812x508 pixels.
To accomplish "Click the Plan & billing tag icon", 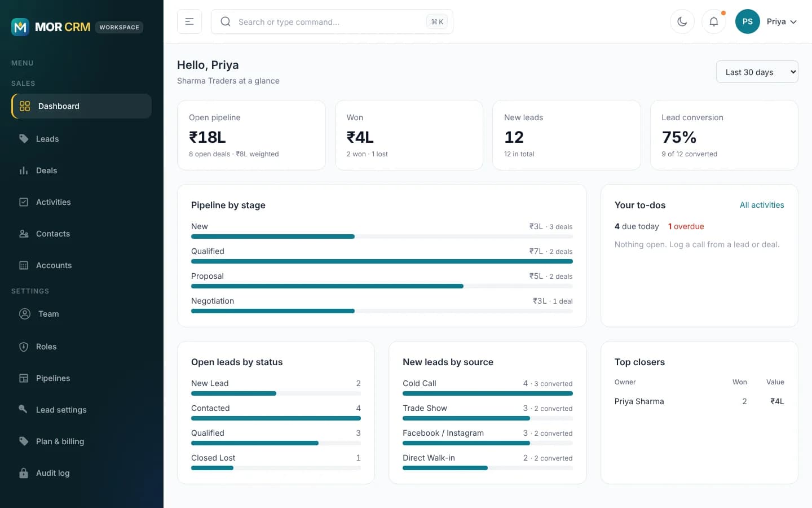I will pyautogui.click(x=24, y=441).
